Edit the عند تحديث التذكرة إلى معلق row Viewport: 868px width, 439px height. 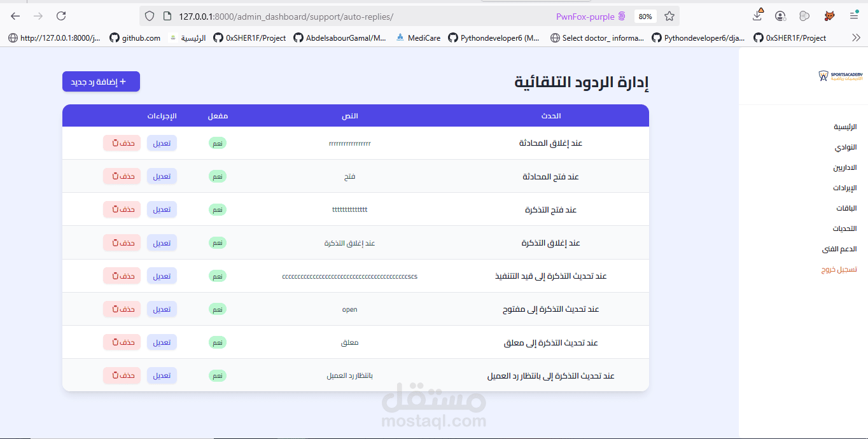(162, 342)
